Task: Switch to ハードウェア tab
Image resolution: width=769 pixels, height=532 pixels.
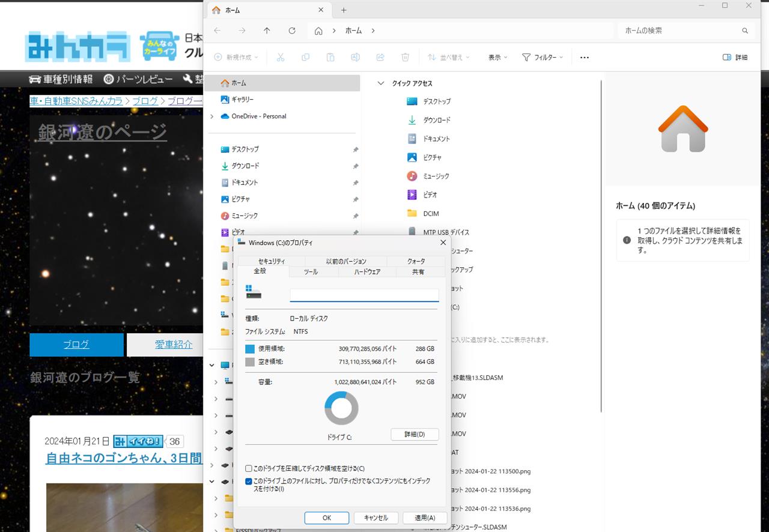Action: coord(367,272)
